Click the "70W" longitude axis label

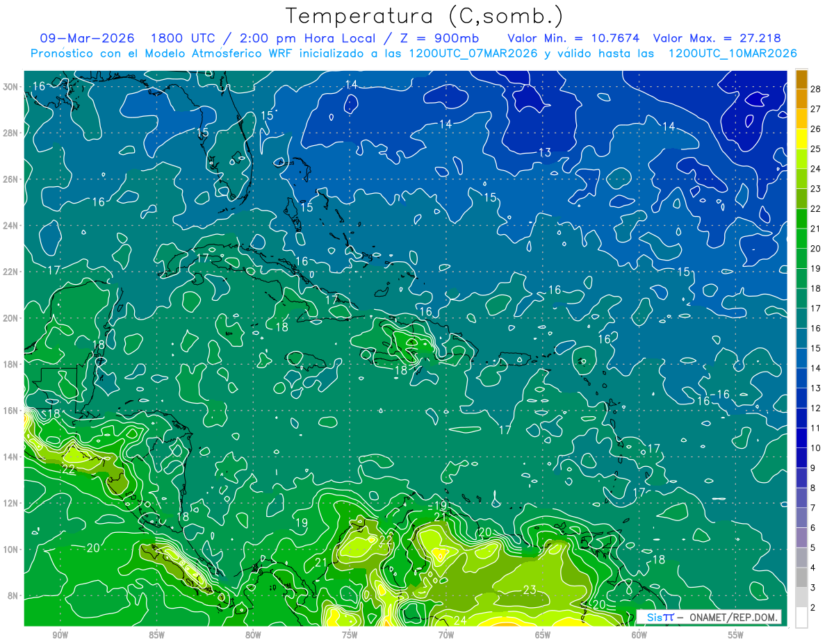446,635
